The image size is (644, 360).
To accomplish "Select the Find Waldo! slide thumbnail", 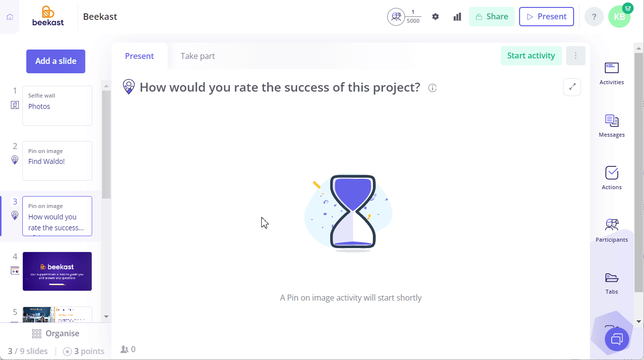I will point(57,161).
